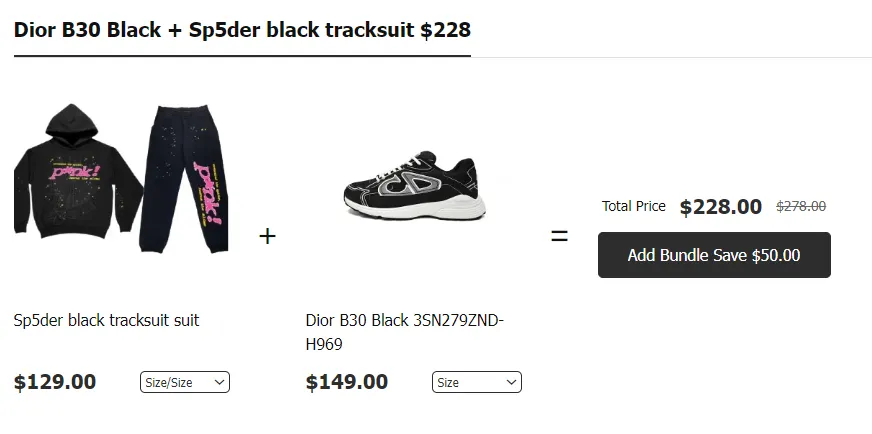Click the Add Bundle Save $50.00 button
Image resolution: width=872 pixels, height=434 pixels.
(714, 255)
